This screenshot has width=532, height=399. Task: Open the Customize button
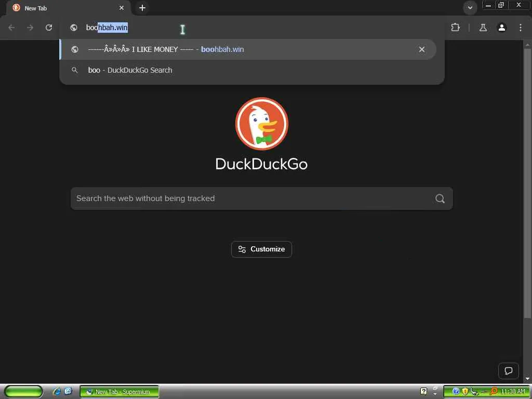click(x=262, y=249)
